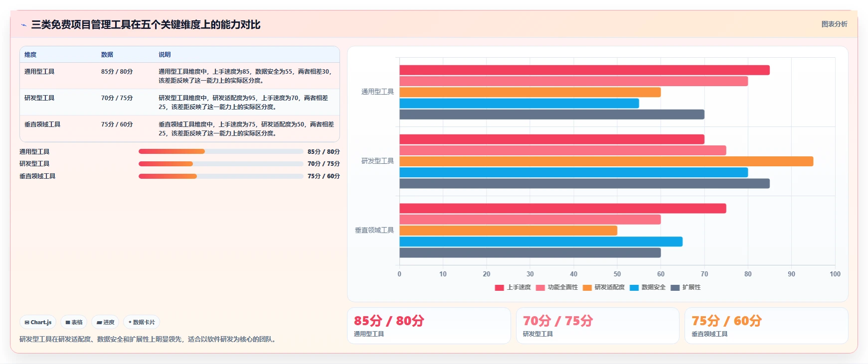Select the 研发型工具 table row name
Screen dimensions: 868x364
[x=39, y=98]
